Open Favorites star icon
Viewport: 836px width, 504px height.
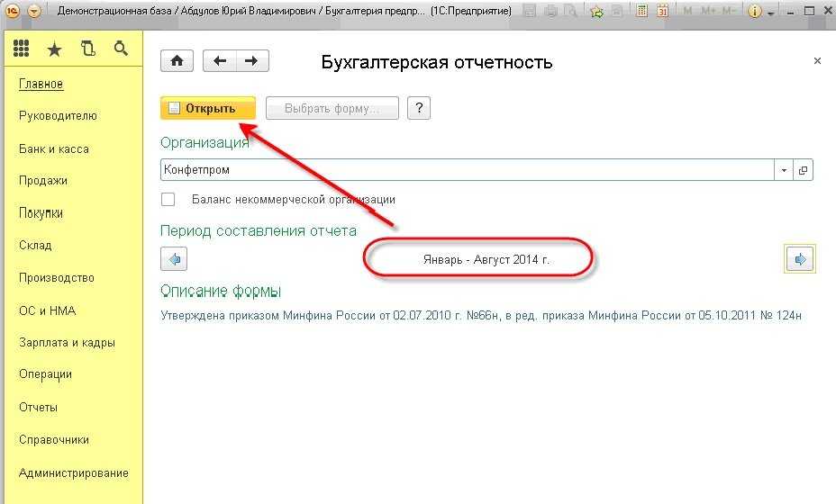(x=54, y=49)
